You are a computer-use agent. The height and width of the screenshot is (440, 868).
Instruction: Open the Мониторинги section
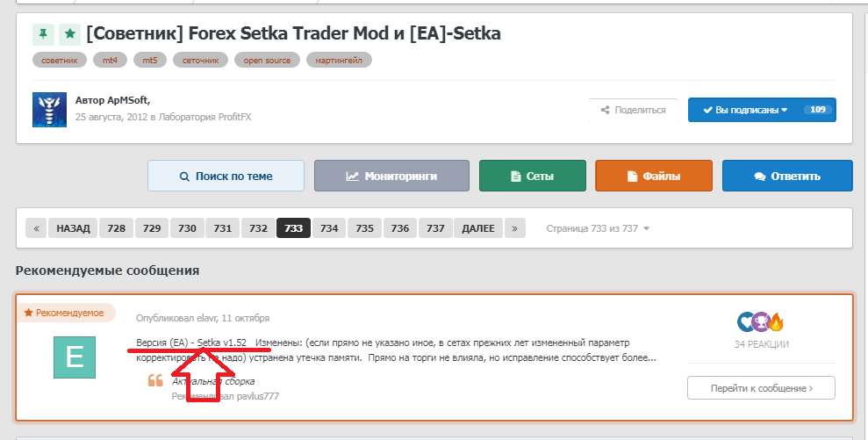[392, 177]
